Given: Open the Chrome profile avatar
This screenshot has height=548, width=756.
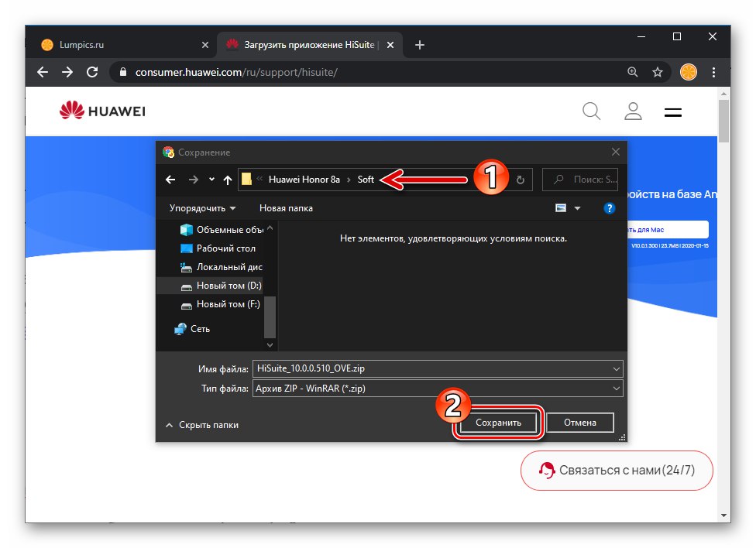Looking at the screenshot, I should coord(688,72).
